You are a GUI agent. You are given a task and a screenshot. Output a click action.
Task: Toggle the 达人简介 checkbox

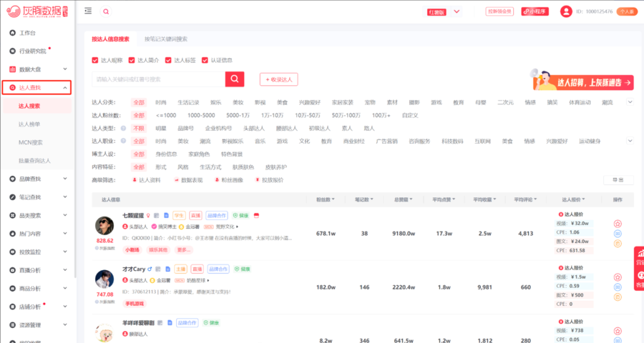pyautogui.click(x=132, y=60)
